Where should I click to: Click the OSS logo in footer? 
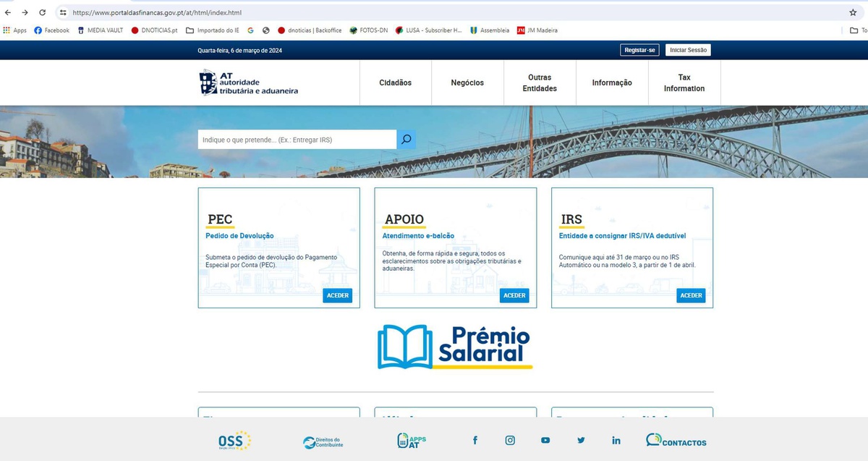pos(234,440)
